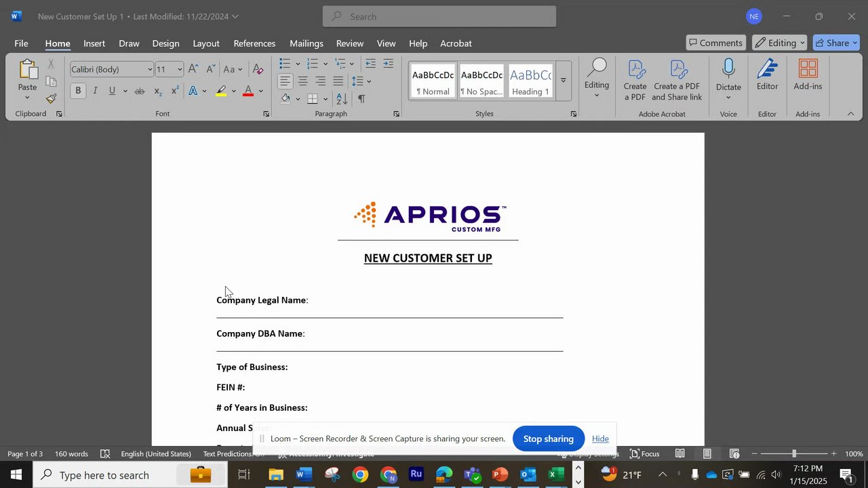Click the Multilevel List icon
Screen dimensions: 868x488
[x=340, y=64]
